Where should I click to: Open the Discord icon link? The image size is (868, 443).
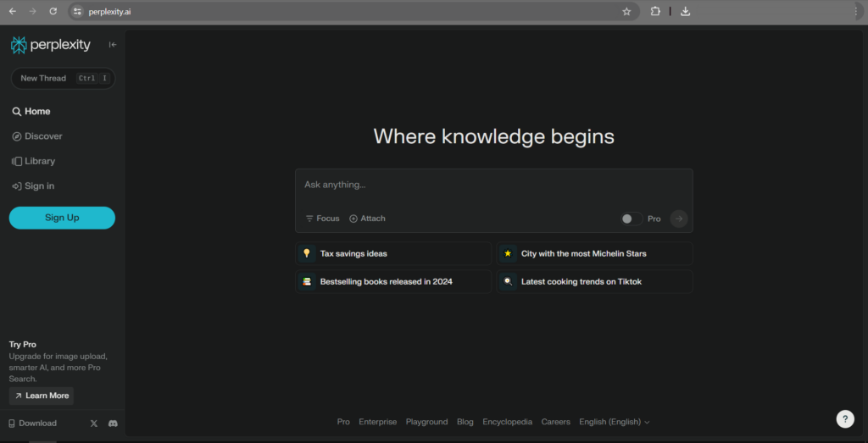[113, 423]
